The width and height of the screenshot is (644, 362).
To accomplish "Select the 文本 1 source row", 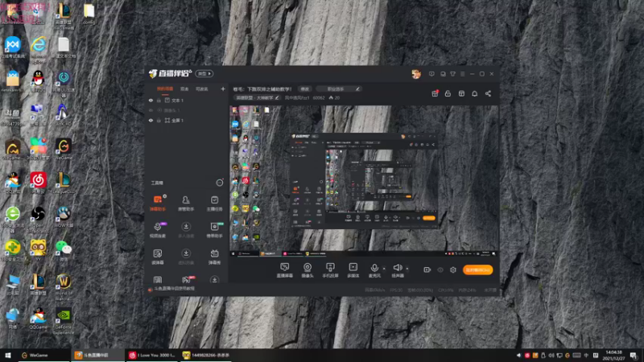I will pos(187,101).
